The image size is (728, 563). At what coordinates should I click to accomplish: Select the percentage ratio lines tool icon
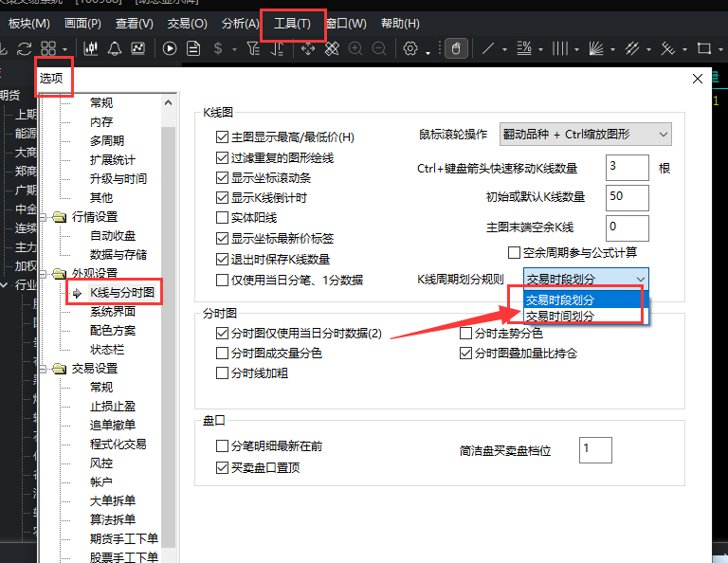(524, 48)
